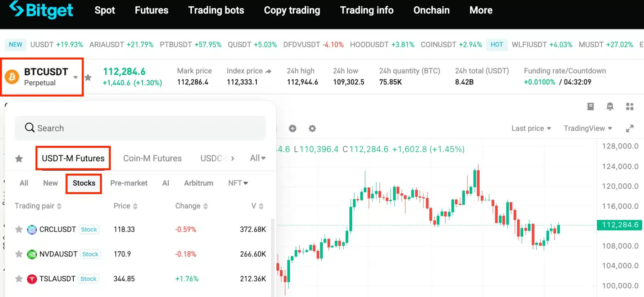Open chart settings gear icon
Screen dimensions: 644x297
[x=312, y=129]
